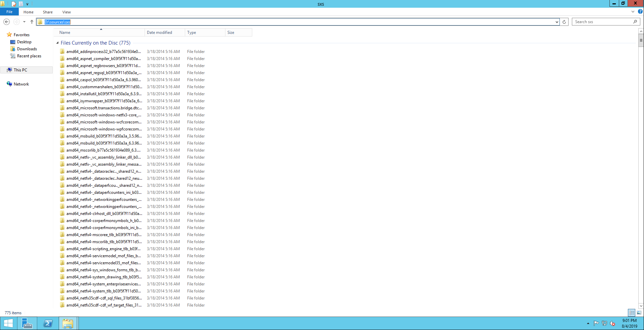Expand the ribbon using the chevron

tap(633, 12)
